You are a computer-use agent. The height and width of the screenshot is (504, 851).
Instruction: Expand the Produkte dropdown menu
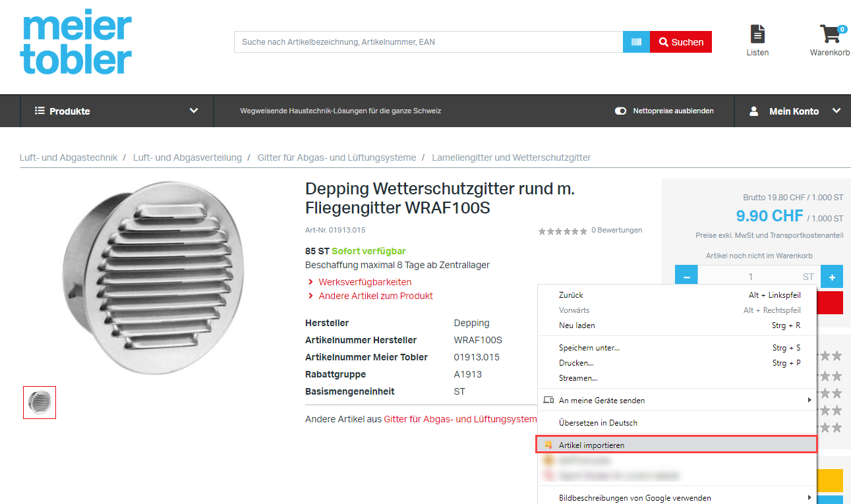coord(193,111)
